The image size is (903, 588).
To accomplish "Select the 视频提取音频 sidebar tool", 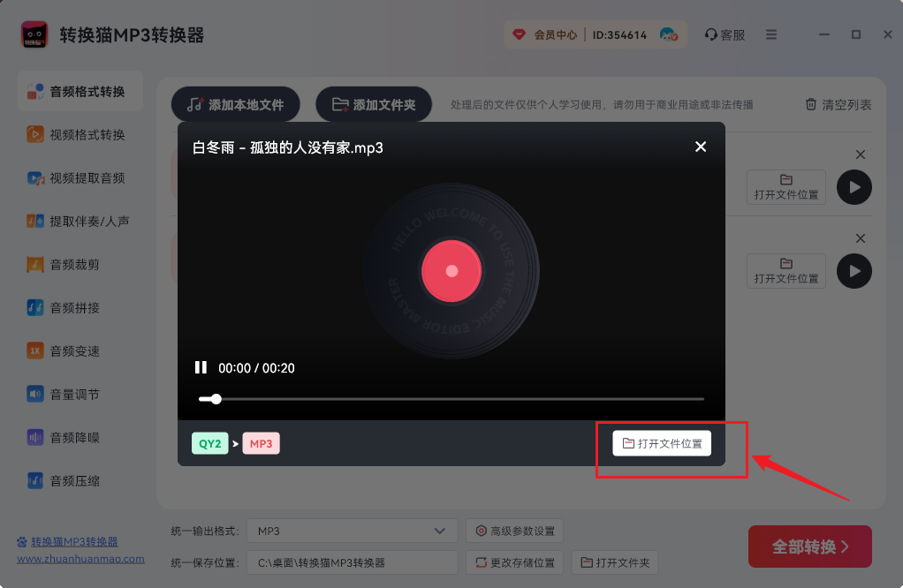I will [x=80, y=177].
